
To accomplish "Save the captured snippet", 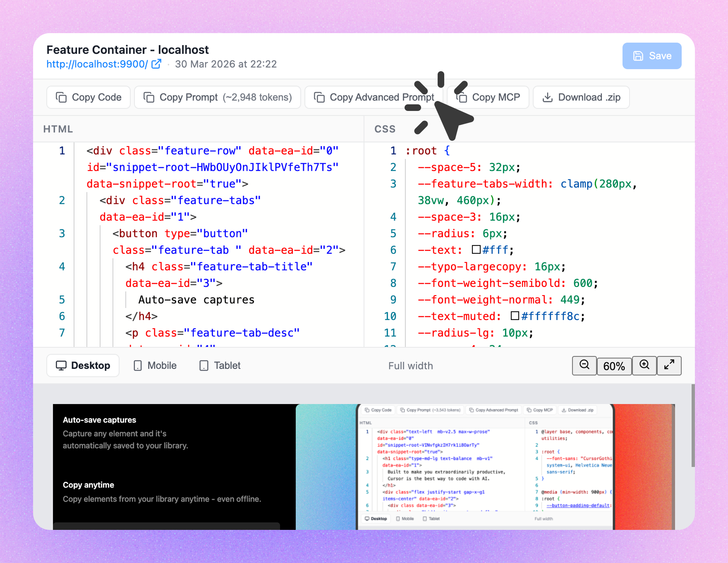I will 652,56.
